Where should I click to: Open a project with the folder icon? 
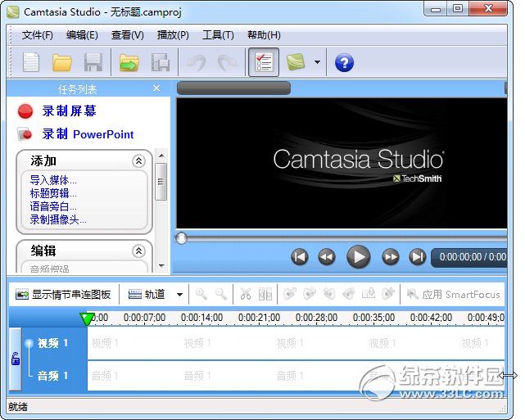coord(62,62)
